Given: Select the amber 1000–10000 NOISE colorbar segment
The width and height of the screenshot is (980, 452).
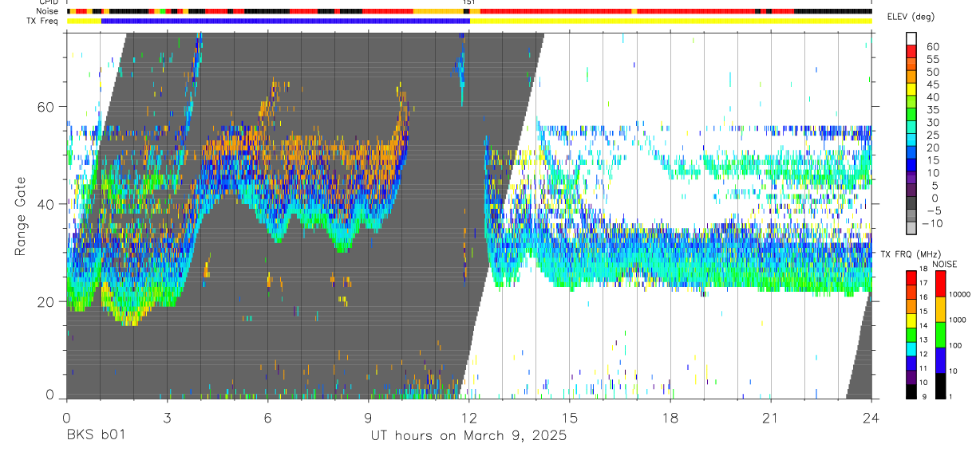Looking at the screenshot, I should (x=939, y=309).
